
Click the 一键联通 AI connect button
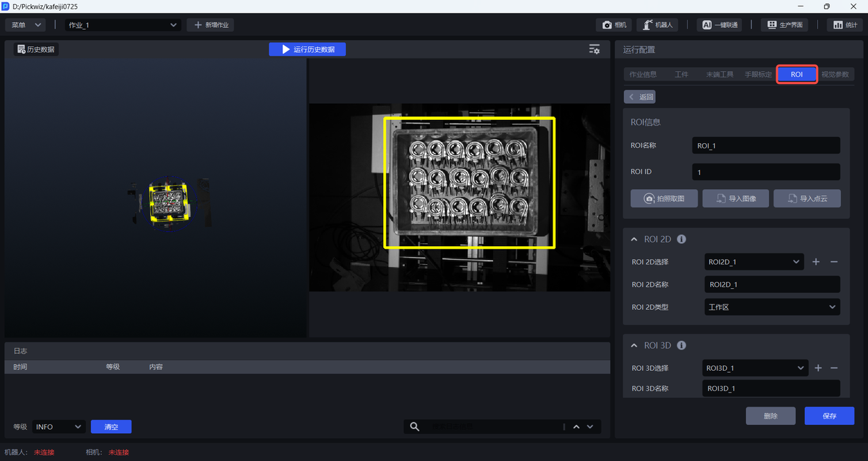click(x=719, y=25)
